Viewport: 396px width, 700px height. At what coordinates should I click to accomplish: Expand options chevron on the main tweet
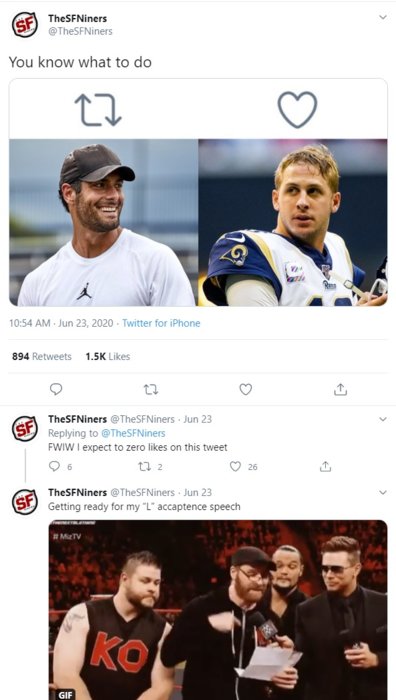(383, 17)
